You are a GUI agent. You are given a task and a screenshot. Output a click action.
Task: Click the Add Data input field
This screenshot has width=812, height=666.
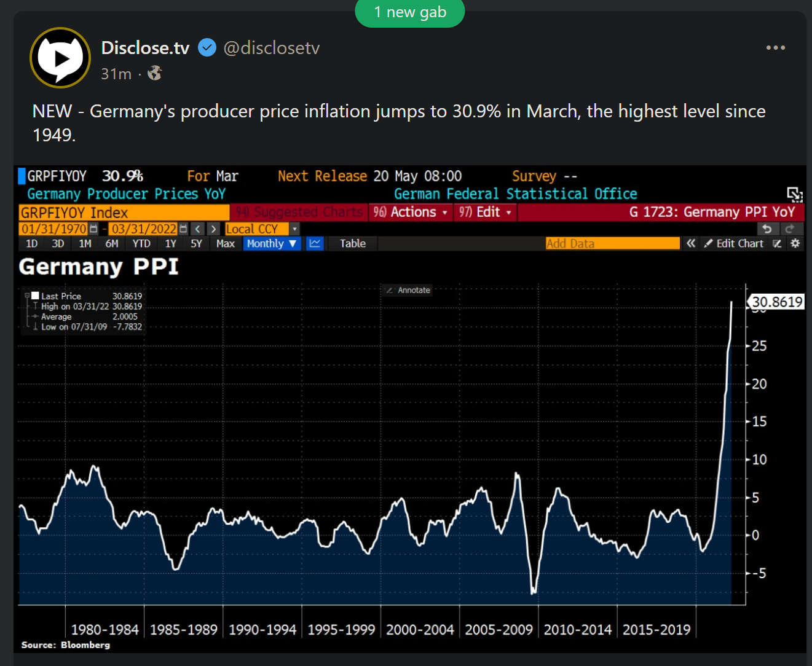pyautogui.click(x=612, y=243)
